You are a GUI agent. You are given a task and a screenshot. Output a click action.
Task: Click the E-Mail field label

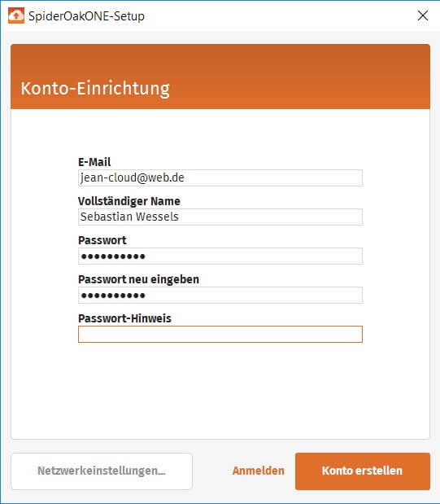coord(94,162)
